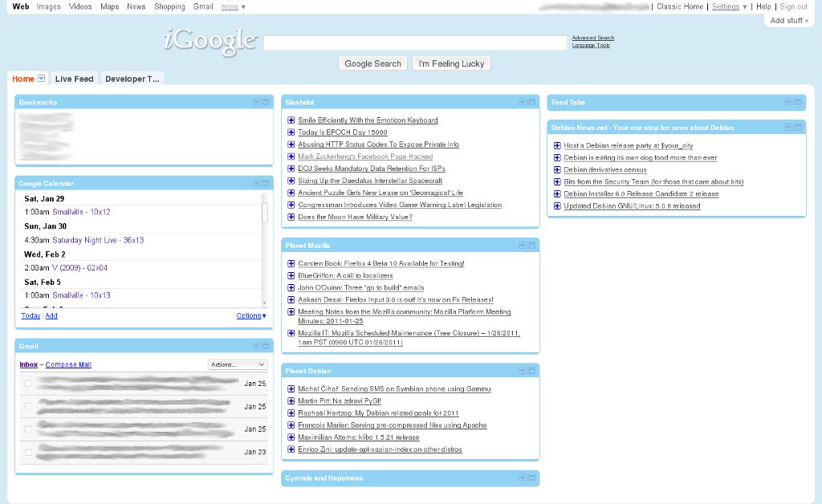Expand plus icon for 'Mozilla IT: Mozilla Scheduled Maintenance'
Screen dimensions: 822x504
point(291,333)
